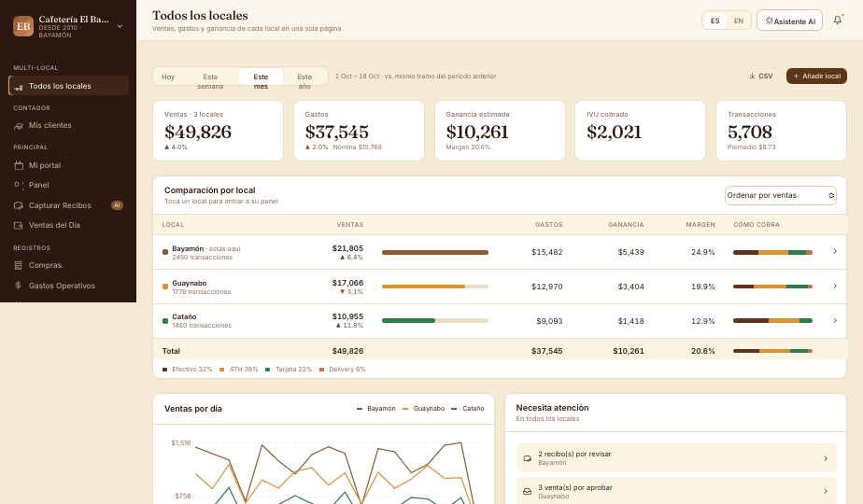Click the Añadir local button
Screen dimensions: 863x504
[816, 76]
